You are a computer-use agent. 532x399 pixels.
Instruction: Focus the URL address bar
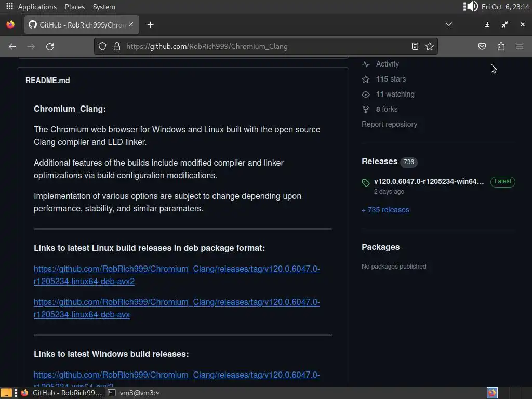[265, 46]
